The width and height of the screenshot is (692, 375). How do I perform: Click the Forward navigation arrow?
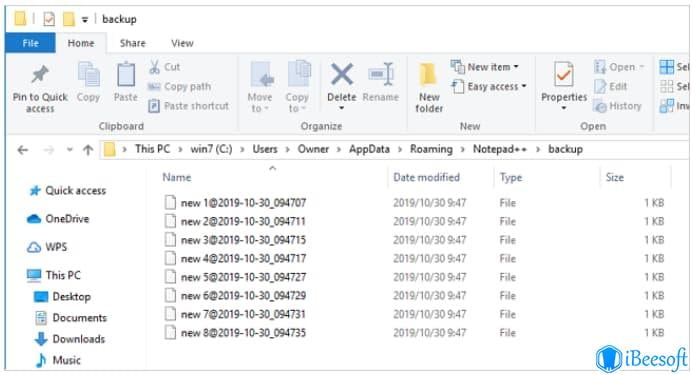click(x=49, y=150)
